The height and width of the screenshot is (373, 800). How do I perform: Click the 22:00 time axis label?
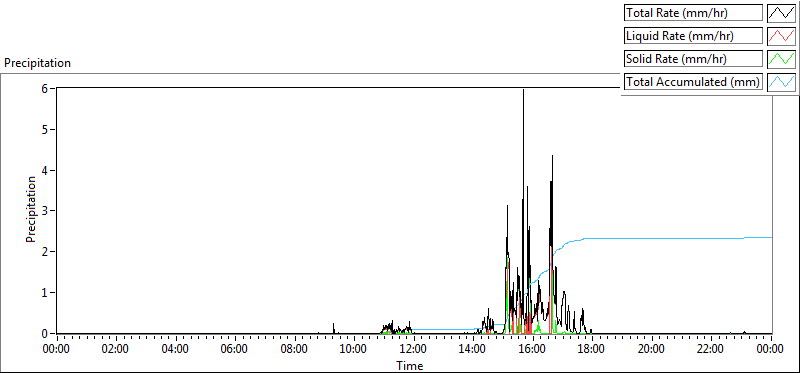point(711,349)
